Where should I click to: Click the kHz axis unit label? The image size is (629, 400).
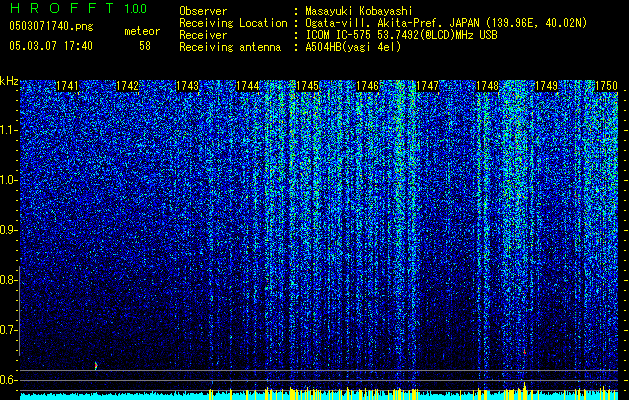(x=9, y=82)
